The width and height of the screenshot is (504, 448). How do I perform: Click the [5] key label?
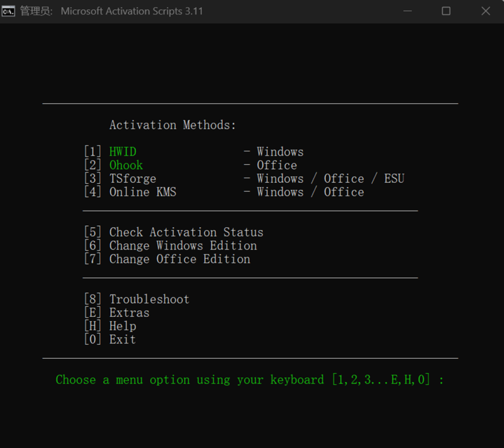click(x=92, y=232)
